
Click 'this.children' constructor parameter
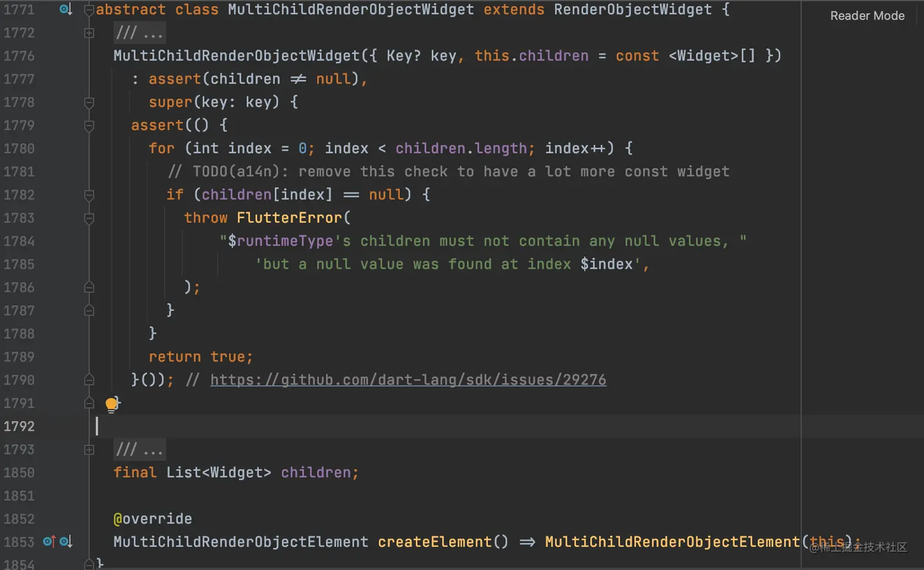click(x=532, y=56)
